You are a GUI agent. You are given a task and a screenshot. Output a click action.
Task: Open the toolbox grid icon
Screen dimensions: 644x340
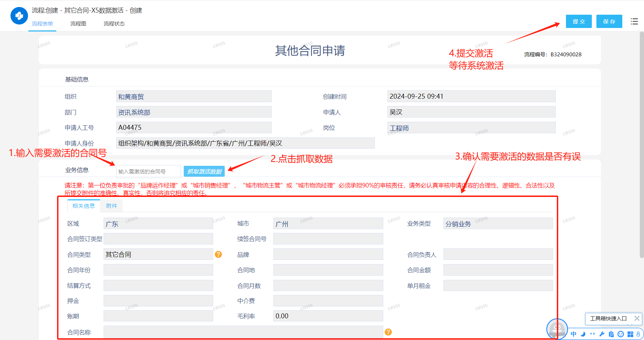630,334
